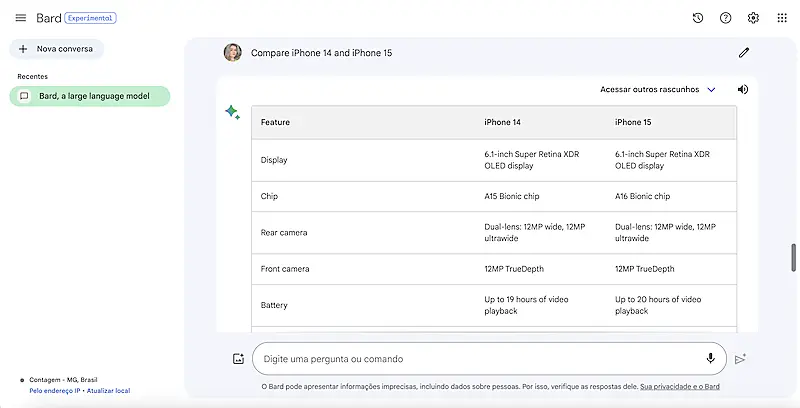Select iPhone 15 '12MP TrueDepth' cell
The image size is (800, 408).
[x=644, y=269]
